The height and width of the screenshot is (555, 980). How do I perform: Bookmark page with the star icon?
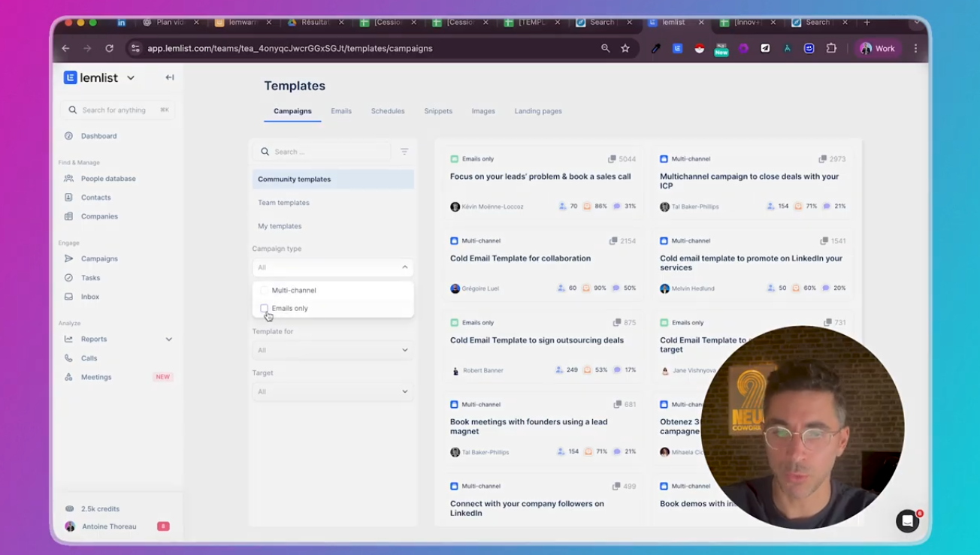(x=625, y=48)
